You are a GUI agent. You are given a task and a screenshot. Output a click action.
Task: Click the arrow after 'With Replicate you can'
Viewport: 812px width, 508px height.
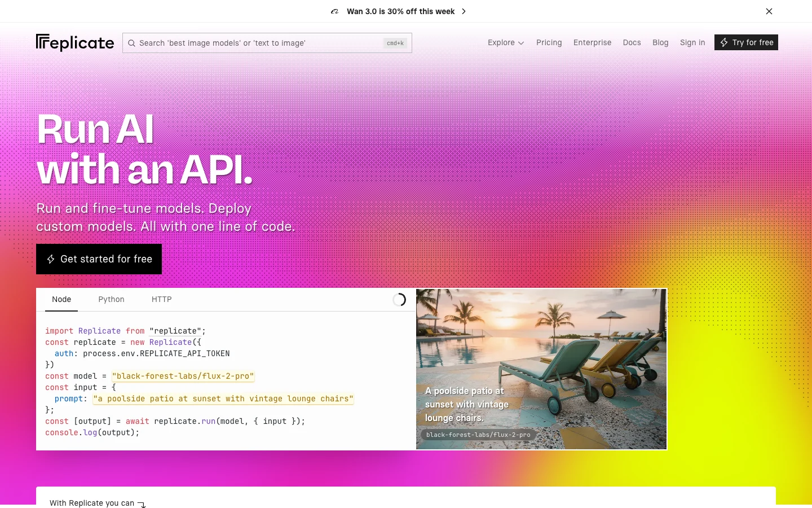[142, 504]
